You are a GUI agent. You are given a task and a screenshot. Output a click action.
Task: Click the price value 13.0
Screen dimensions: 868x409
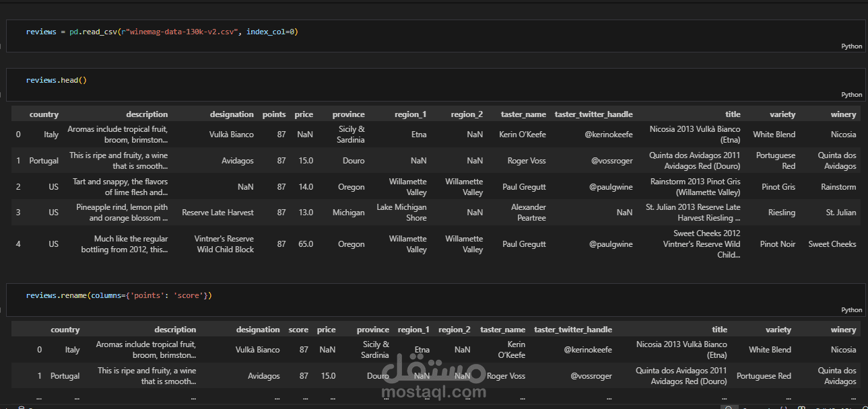point(305,213)
